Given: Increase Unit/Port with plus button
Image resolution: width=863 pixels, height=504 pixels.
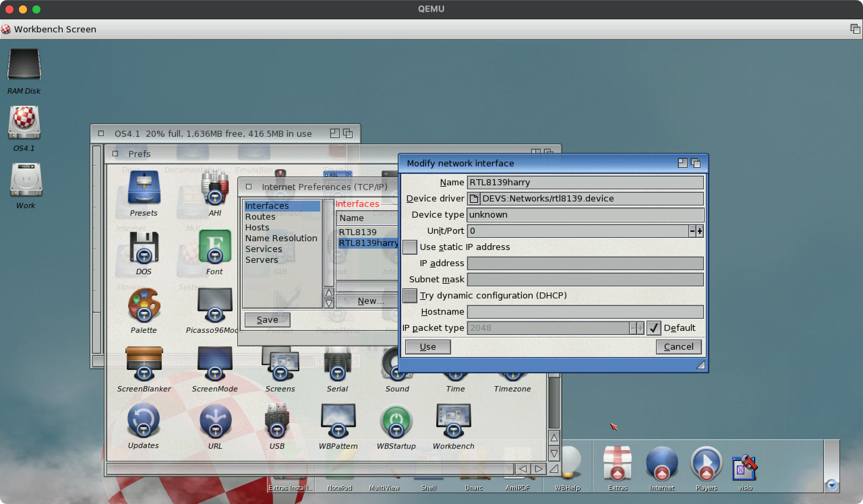Looking at the screenshot, I should [700, 231].
